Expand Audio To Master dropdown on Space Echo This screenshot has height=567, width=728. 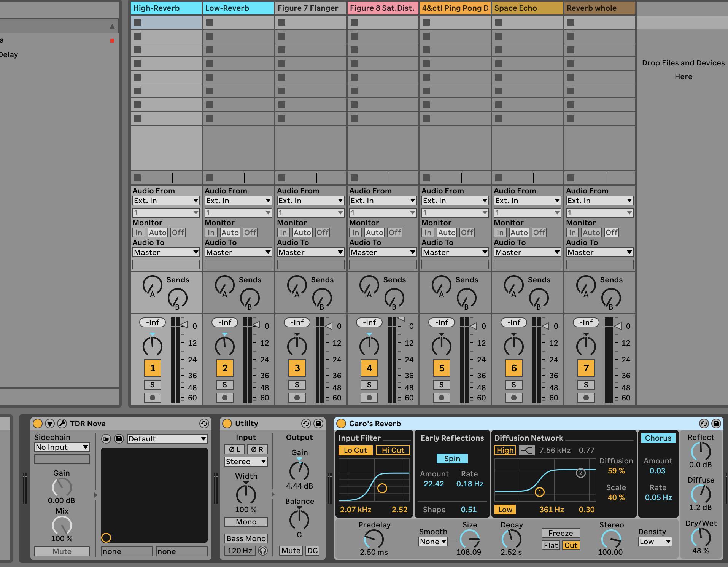(527, 252)
